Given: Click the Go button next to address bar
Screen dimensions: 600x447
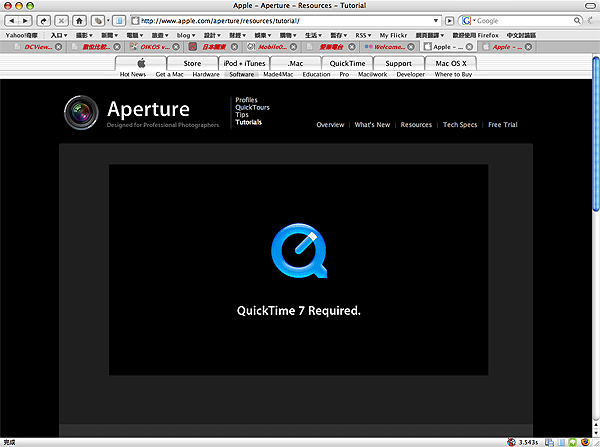Looking at the screenshot, I should pos(450,21).
